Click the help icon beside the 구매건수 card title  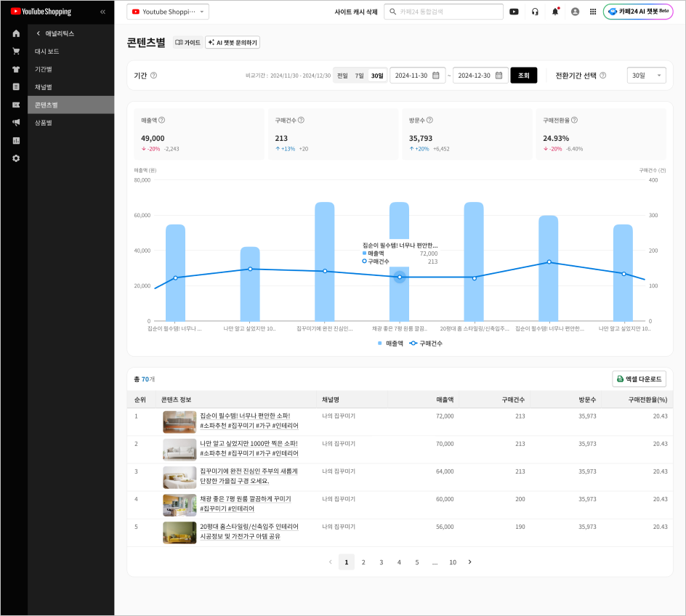click(301, 120)
